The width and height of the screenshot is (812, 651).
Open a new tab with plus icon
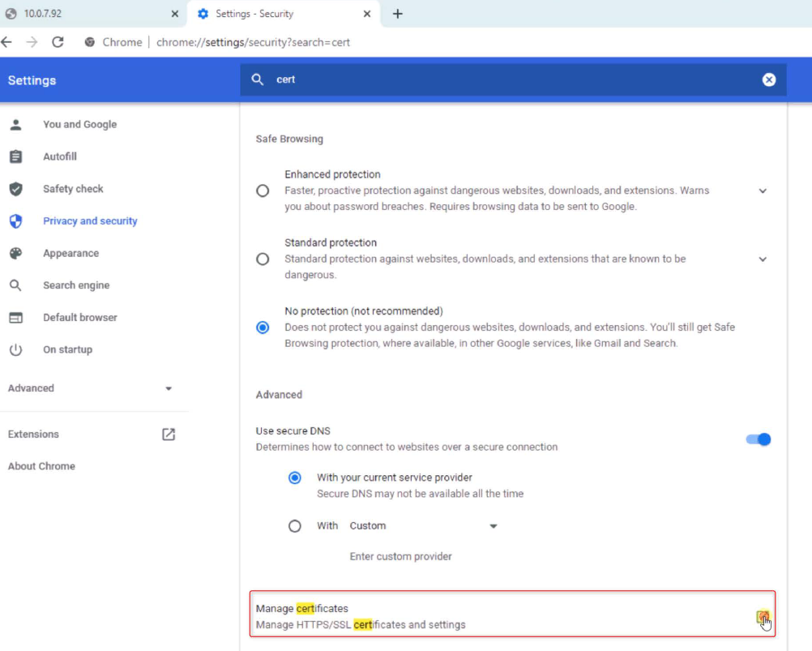click(x=397, y=14)
